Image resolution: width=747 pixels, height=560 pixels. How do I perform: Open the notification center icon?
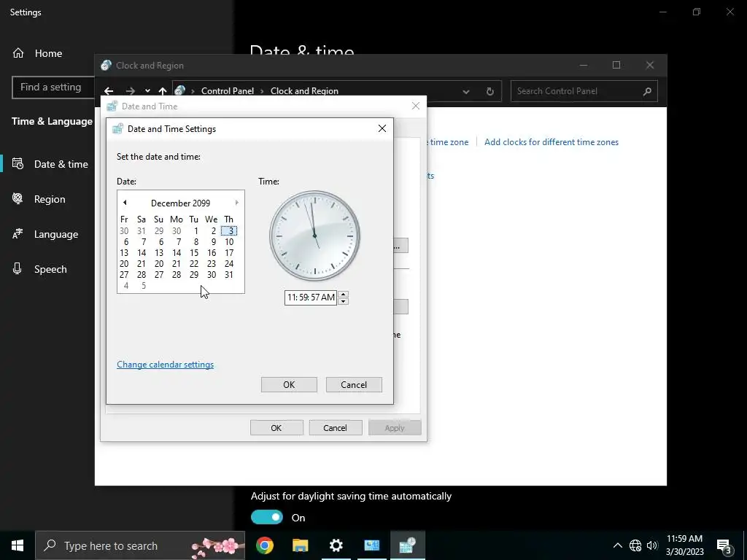tap(724, 545)
